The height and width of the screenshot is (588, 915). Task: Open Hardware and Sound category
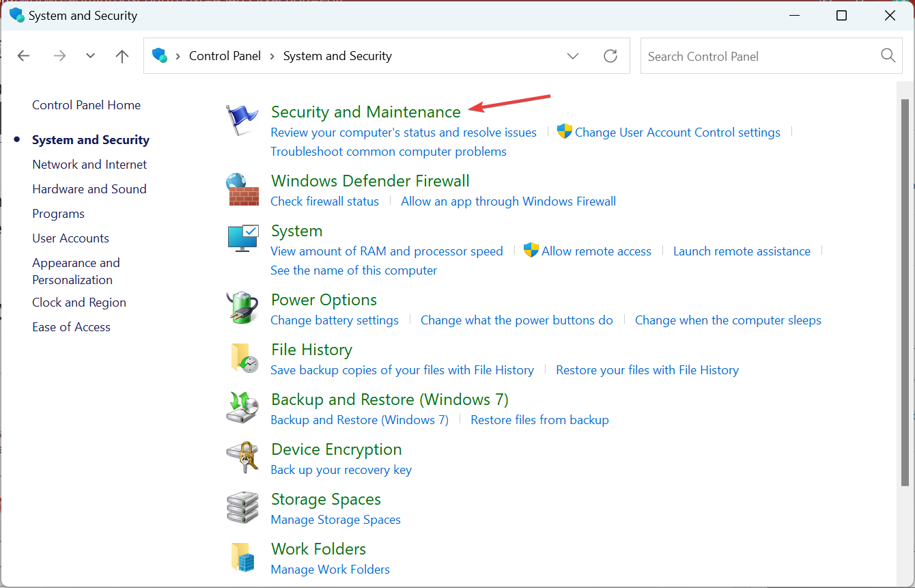(x=89, y=189)
